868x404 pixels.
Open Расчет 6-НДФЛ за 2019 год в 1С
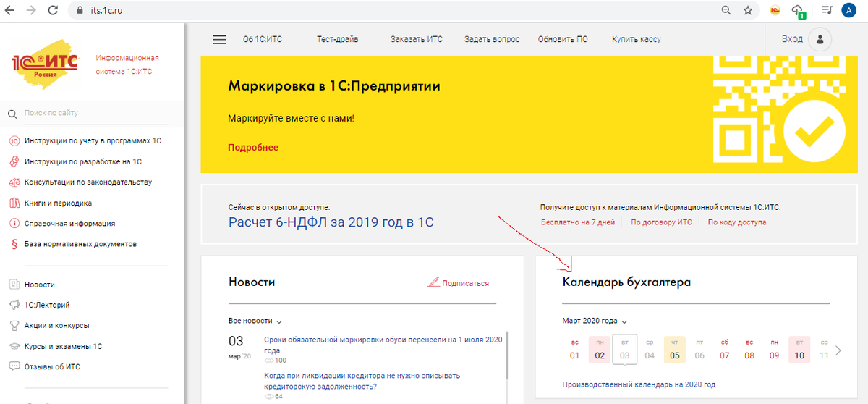(331, 222)
